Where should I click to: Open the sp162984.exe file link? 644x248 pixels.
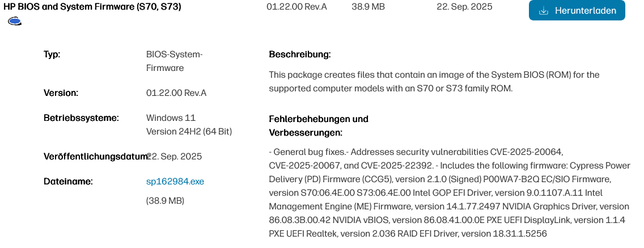[175, 182]
